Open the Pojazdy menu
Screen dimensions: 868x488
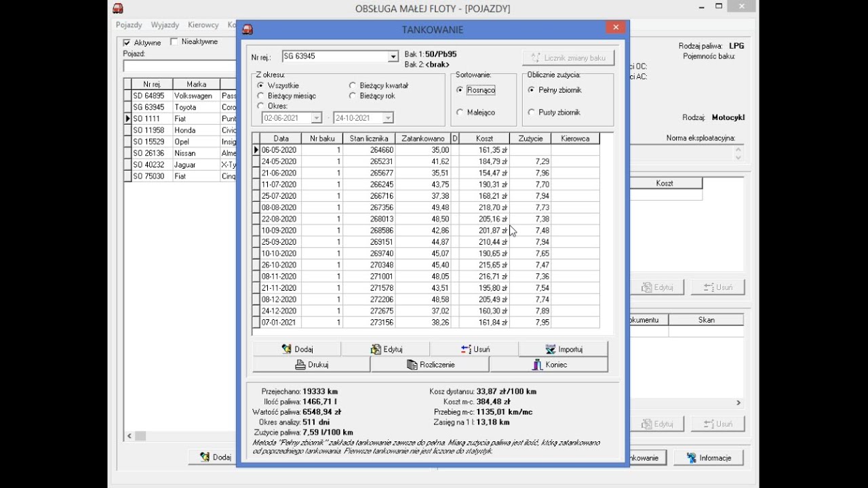pos(129,25)
